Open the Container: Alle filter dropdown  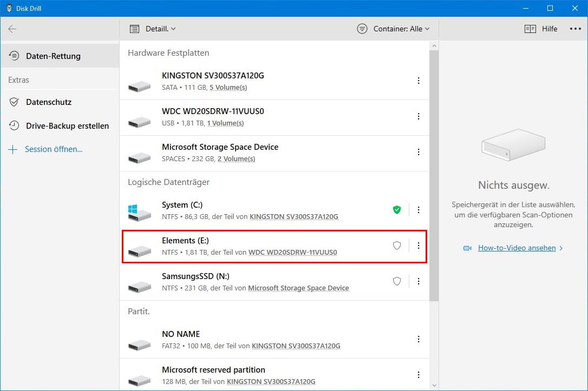point(394,29)
